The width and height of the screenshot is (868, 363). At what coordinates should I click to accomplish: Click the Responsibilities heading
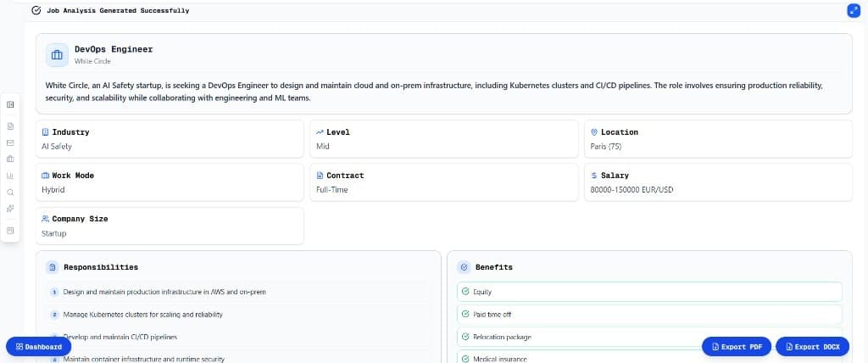101,267
